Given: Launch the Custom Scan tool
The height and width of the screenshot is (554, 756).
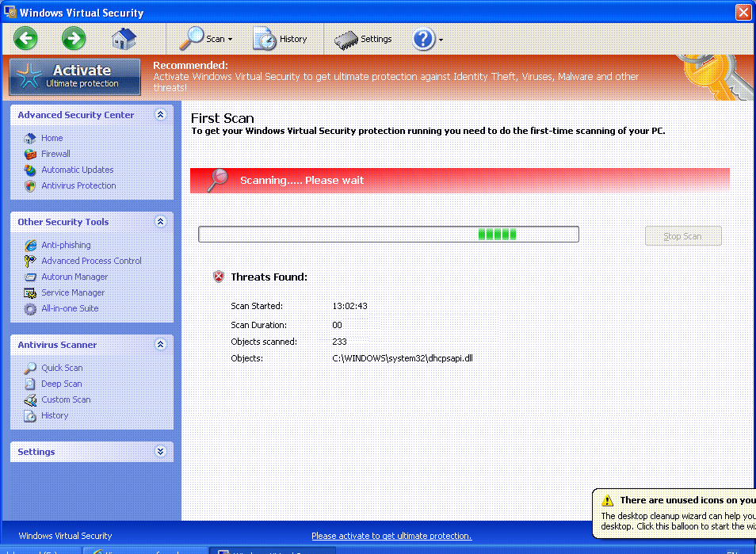Looking at the screenshot, I should click(65, 399).
